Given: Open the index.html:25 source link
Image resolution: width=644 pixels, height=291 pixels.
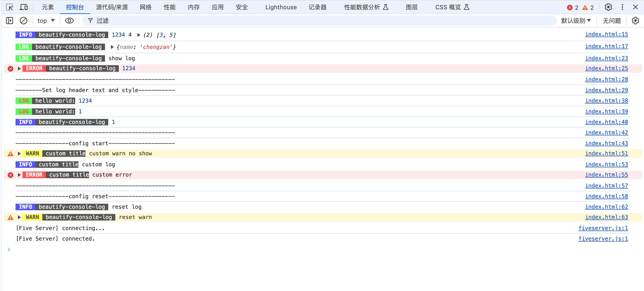Looking at the screenshot, I should 606,68.
